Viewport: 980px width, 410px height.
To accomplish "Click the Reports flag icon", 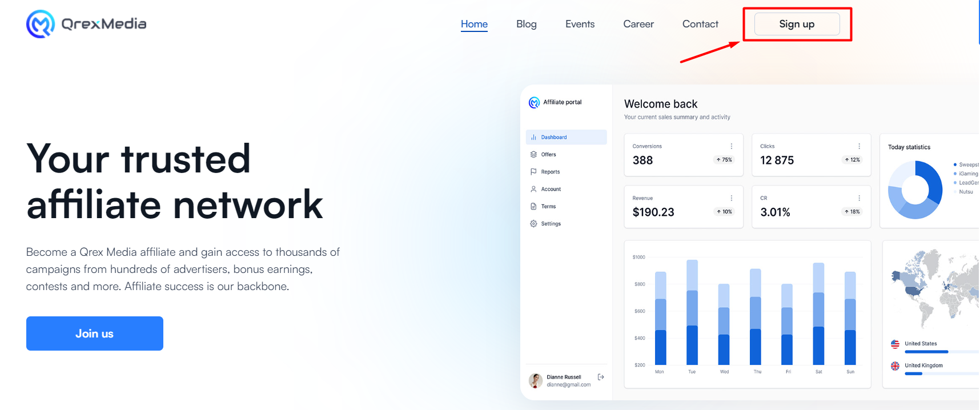I will pos(533,172).
